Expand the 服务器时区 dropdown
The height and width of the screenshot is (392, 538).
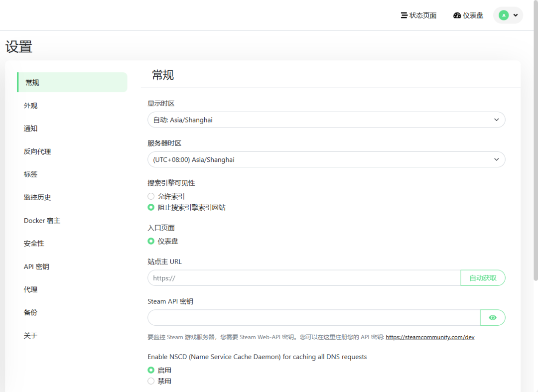(x=326, y=159)
